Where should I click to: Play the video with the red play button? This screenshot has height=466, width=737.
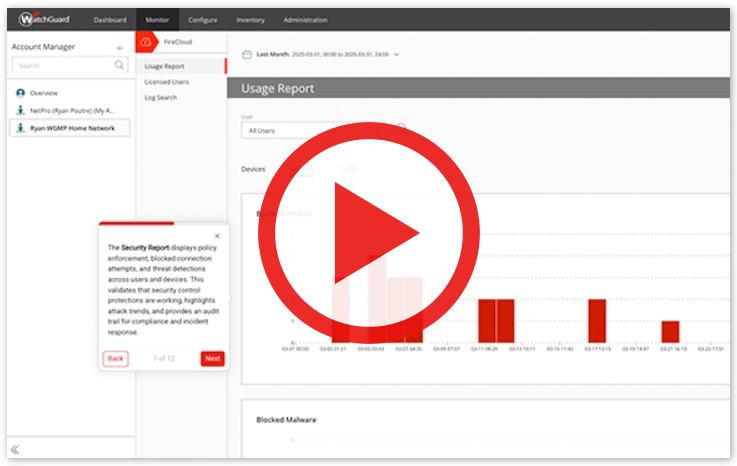(x=368, y=233)
